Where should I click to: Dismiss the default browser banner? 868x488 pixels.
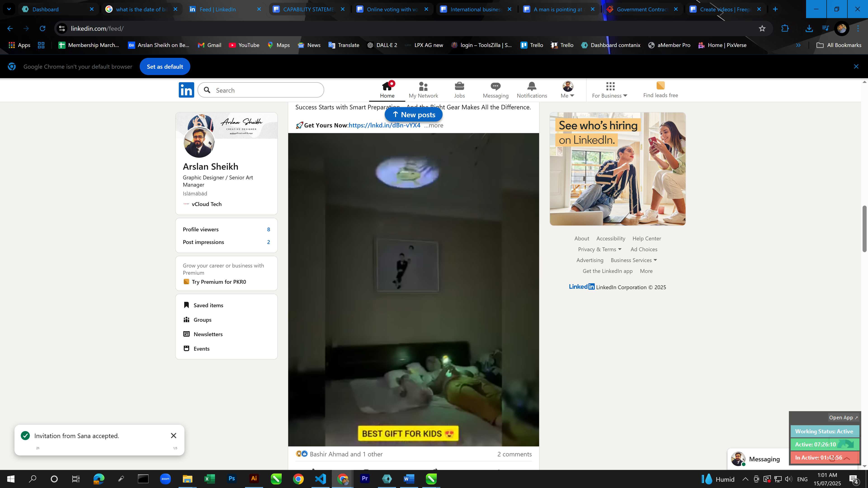(x=856, y=67)
